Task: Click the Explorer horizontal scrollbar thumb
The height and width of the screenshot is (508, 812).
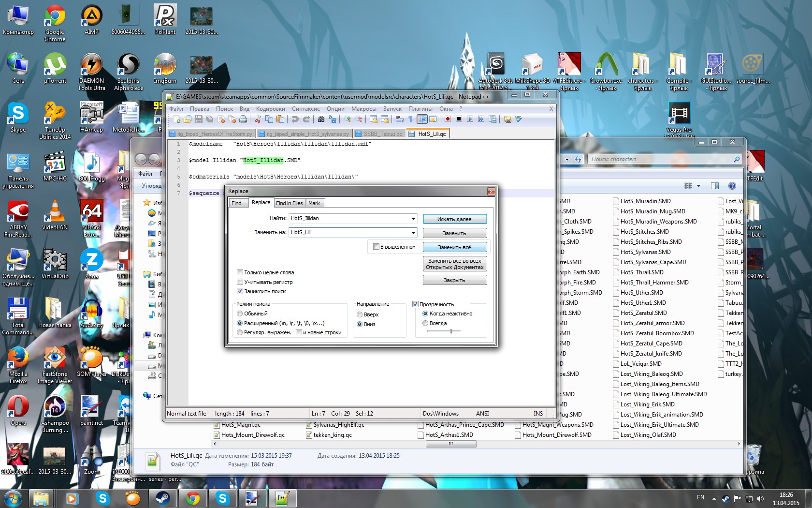Action: [x=451, y=444]
